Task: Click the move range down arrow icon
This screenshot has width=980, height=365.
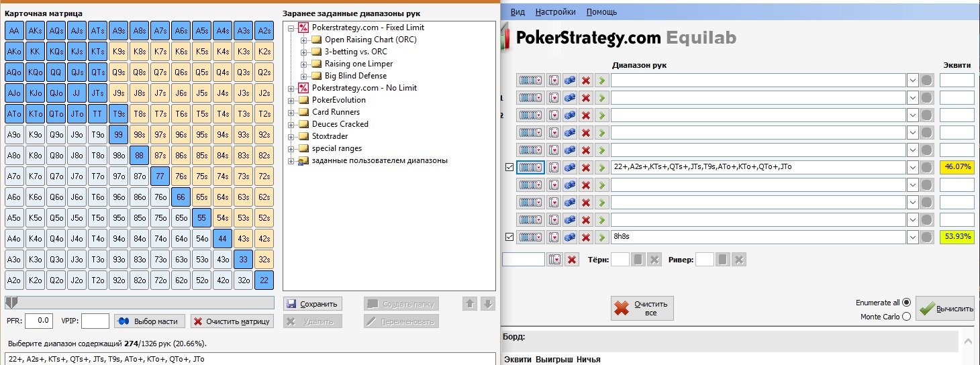Action: 488,304
